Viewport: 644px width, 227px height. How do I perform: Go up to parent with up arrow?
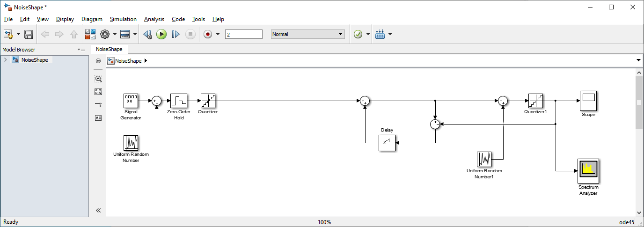[73, 34]
